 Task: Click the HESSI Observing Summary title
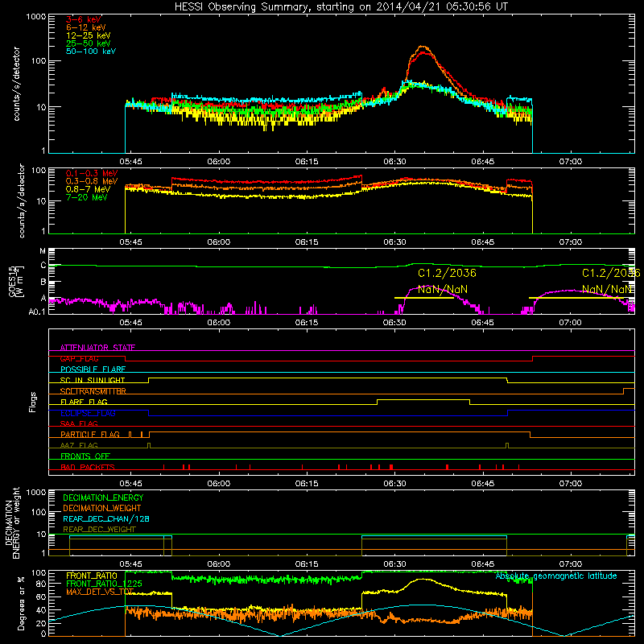[x=341, y=7]
